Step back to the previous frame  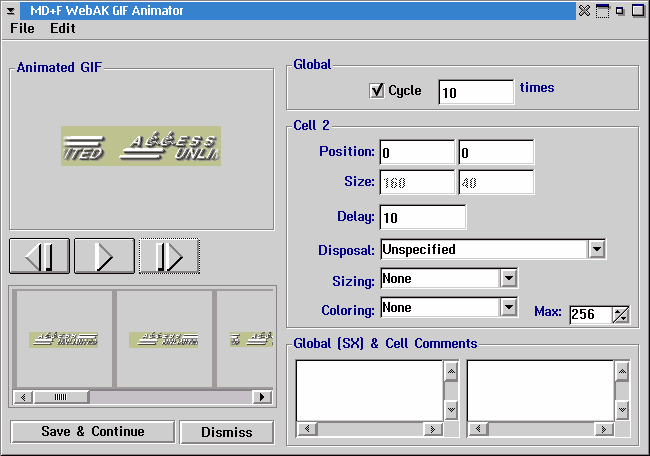tap(39, 256)
